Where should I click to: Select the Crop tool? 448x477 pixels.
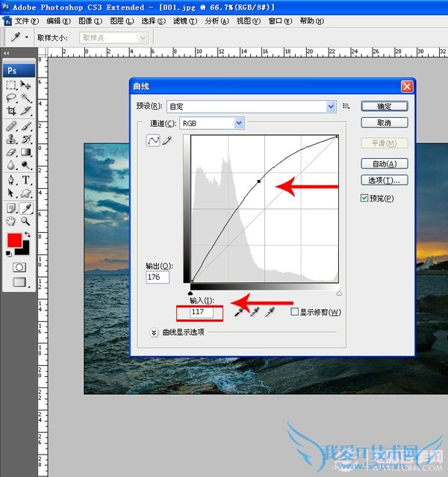(x=11, y=111)
